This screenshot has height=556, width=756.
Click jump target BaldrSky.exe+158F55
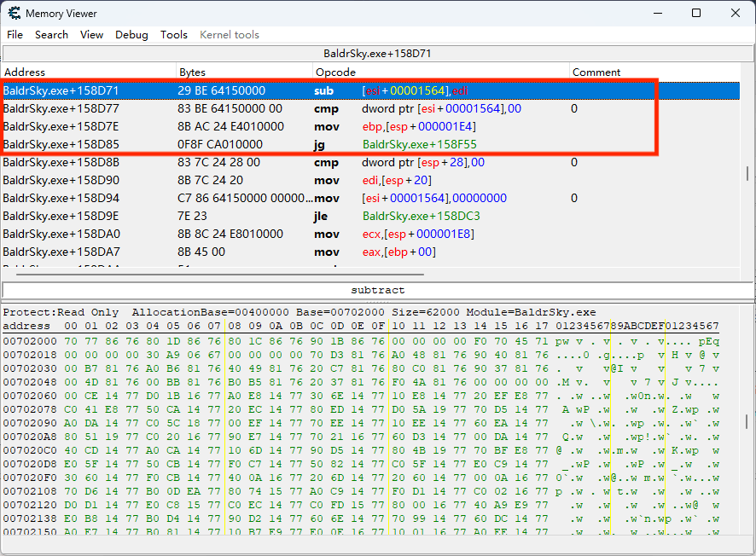(x=420, y=144)
